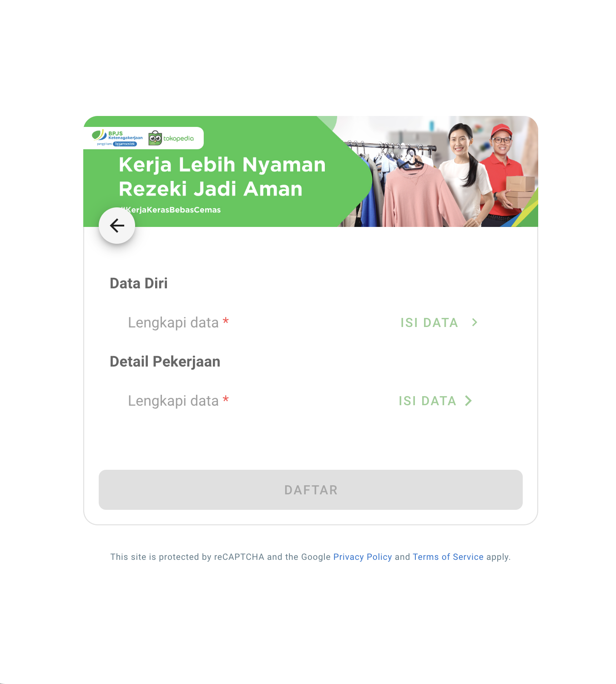
Task: Expand Data Diri chevron arrow
Action: click(x=475, y=322)
